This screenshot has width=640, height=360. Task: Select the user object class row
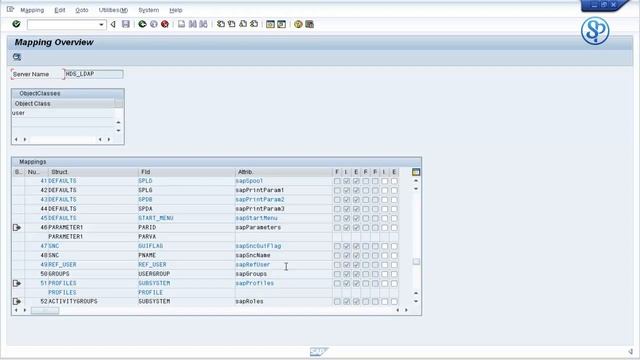(63, 113)
